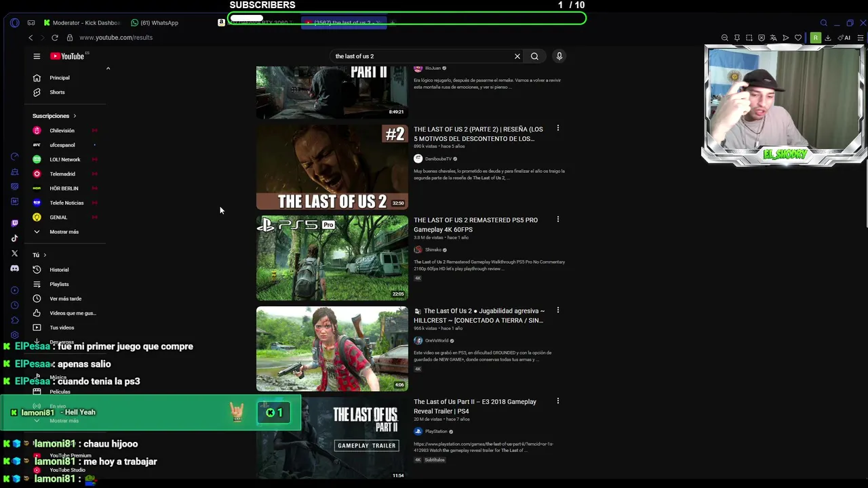Viewport: 868px width, 488px height.
Task: Switch to Moderator - Kick Dashboard tab
Action: pyautogui.click(x=81, y=22)
